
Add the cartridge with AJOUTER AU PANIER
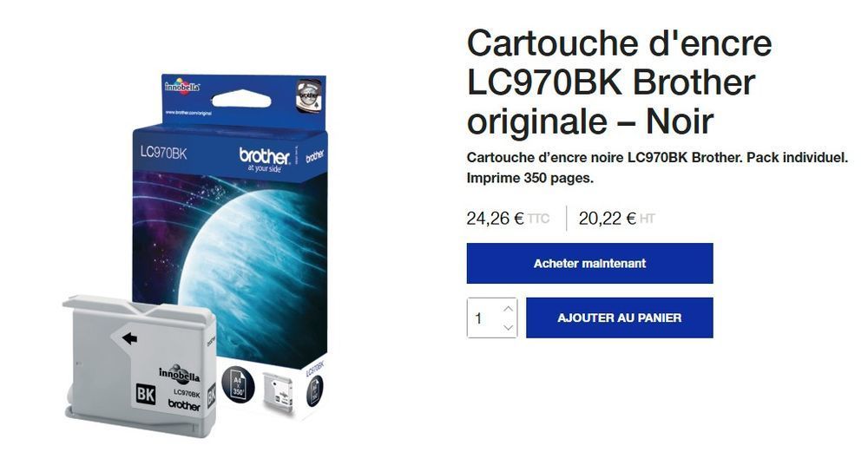pyautogui.click(x=620, y=318)
